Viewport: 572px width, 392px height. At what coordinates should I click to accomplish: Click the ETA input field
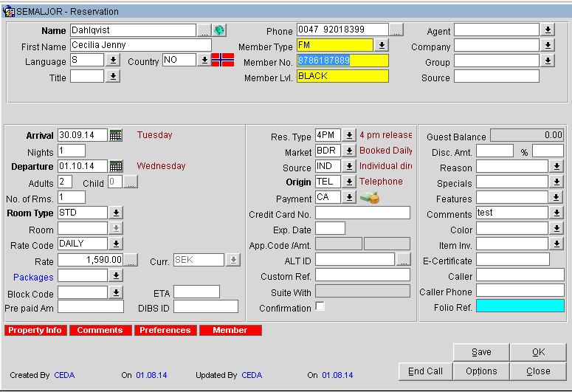tap(196, 292)
